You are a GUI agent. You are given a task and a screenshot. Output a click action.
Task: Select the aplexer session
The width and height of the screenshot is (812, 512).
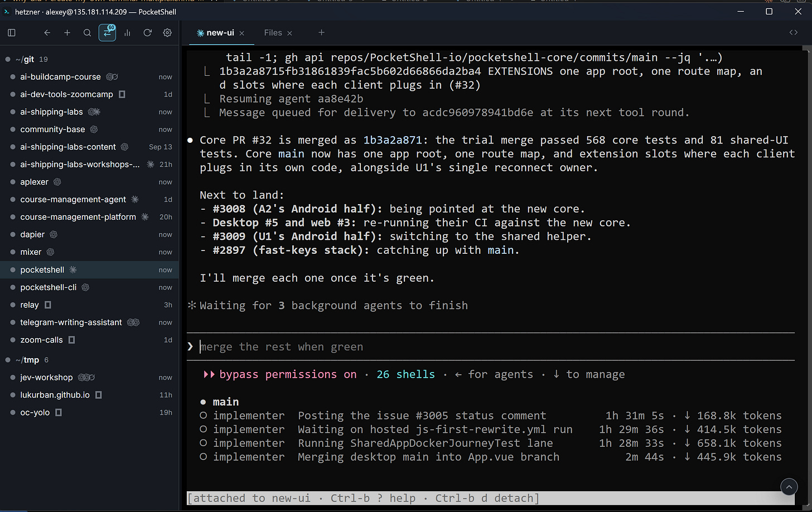pyautogui.click(x=89, y=182)
